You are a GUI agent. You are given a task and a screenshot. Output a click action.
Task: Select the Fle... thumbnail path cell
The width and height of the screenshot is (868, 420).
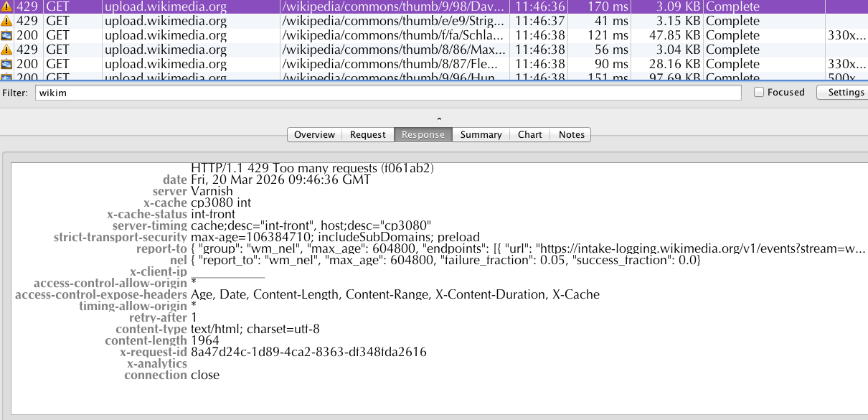pos(393,64)
